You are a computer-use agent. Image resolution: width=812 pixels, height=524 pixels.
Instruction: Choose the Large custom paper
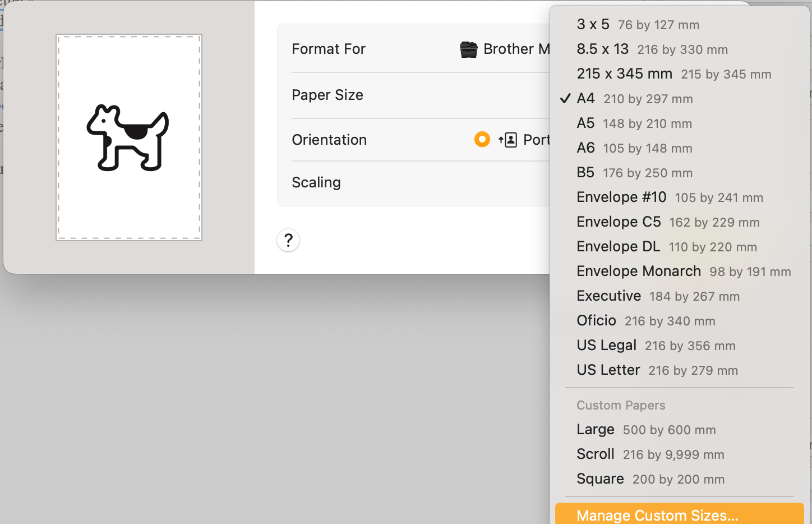680,430
